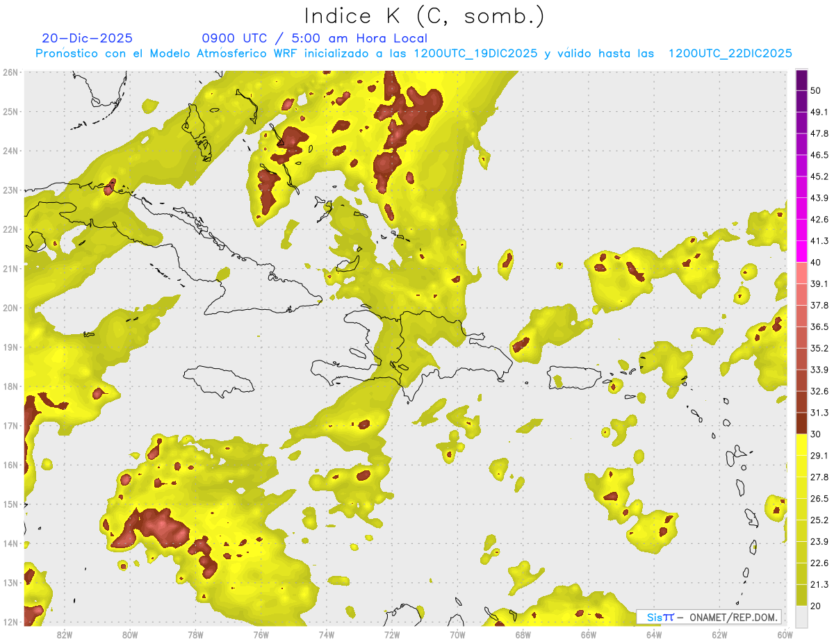The height and width of the screenshot is (644, 834).
Task: Click the latitude label "17N"
Action: (10, 426)
